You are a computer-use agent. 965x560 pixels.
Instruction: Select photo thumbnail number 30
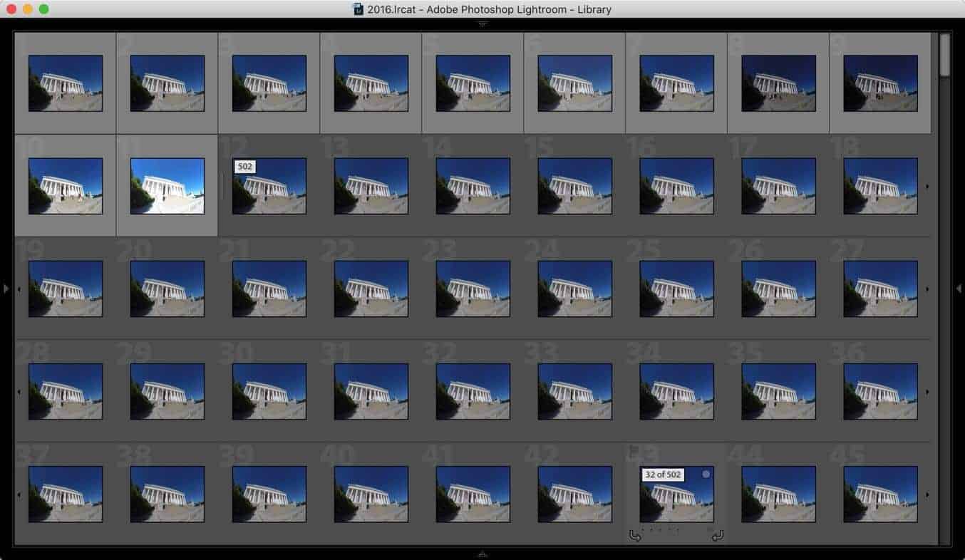tap(269, 391)
